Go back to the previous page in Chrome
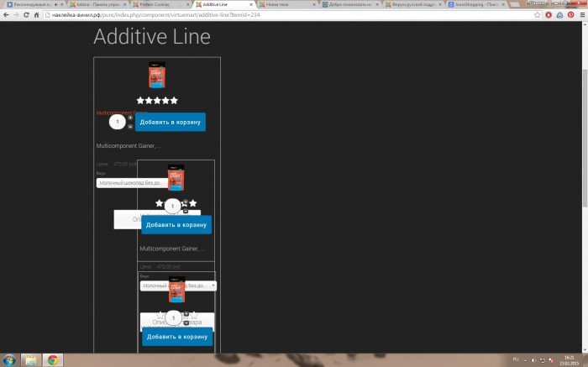 [x=6, y=15]
